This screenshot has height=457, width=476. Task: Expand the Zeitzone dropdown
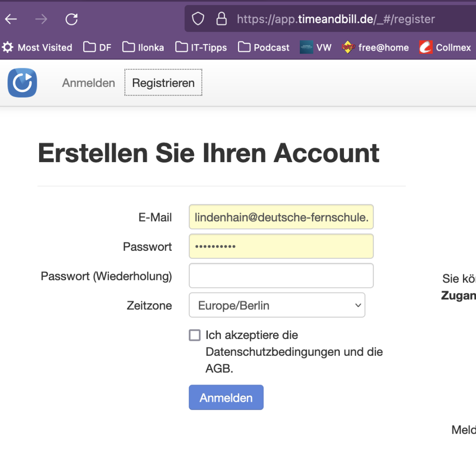(x=277, y=305)
